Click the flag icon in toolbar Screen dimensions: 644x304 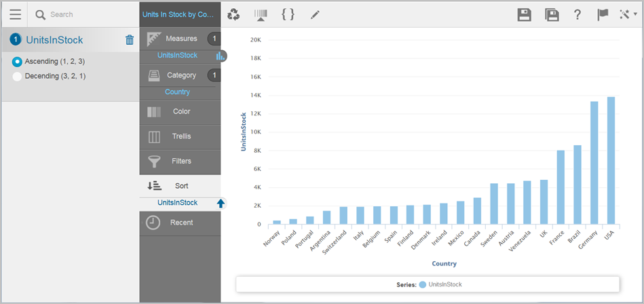click(602, 15)
